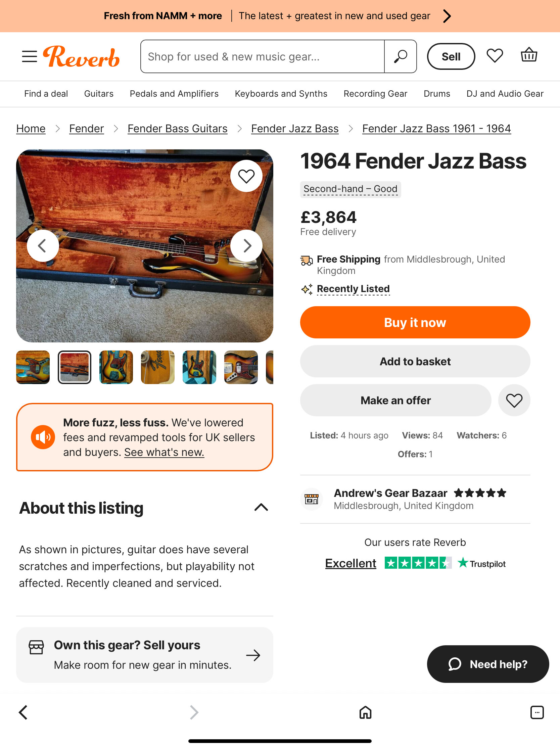Open the Guitars category menu

tap(99, 94)
